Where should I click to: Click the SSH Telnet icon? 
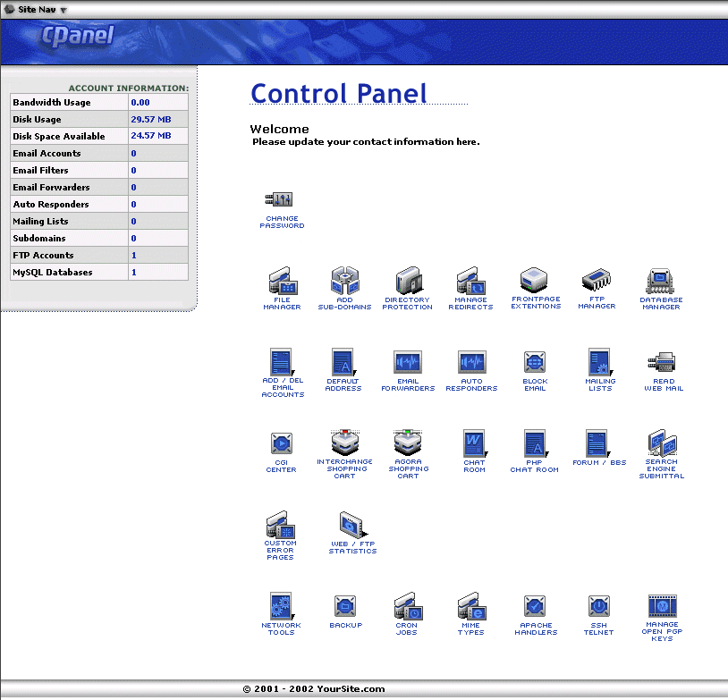coord(598,607)
